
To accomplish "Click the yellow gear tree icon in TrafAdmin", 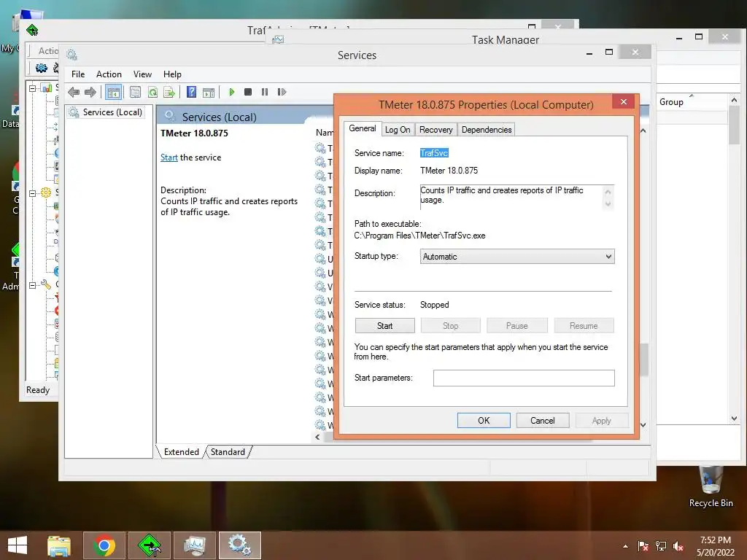I will (x=46, y=192).
